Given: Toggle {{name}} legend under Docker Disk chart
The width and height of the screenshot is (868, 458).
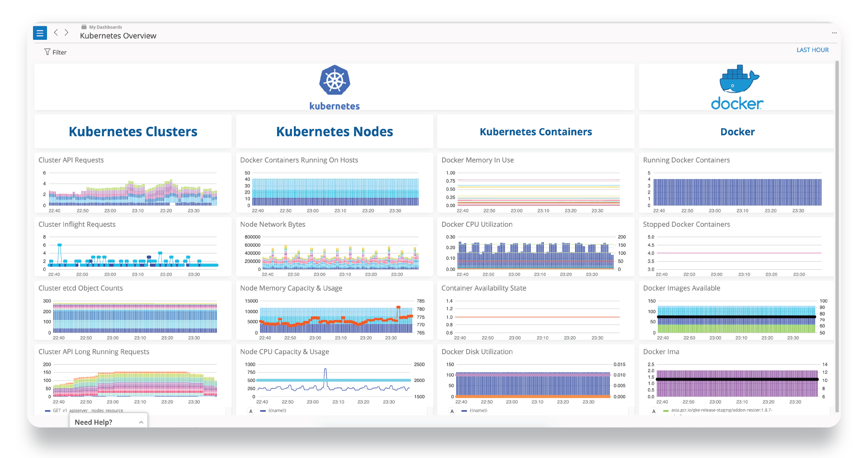Looking at the screenshot, I should (474, 410).
